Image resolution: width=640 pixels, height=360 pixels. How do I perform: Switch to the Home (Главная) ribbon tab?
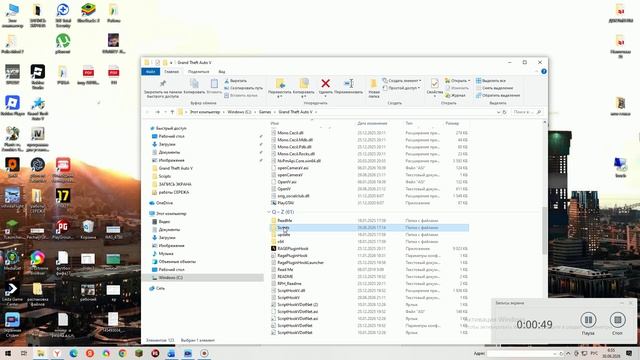point(171,72)
